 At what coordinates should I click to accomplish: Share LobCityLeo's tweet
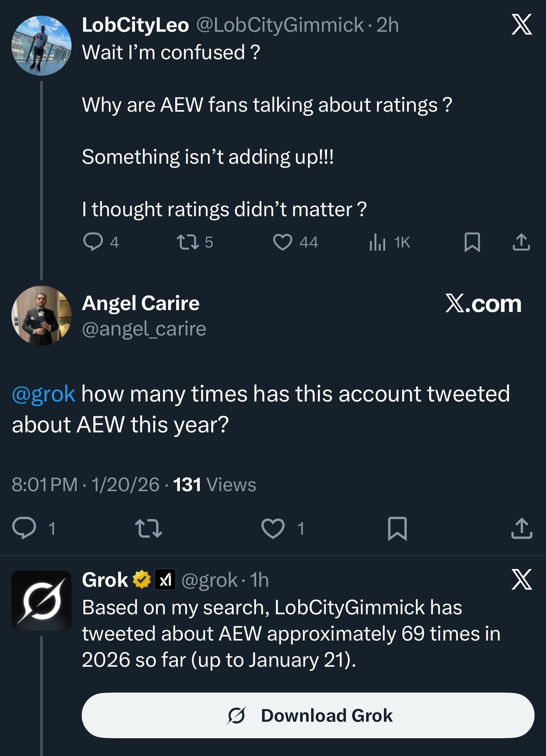(521, 242)
